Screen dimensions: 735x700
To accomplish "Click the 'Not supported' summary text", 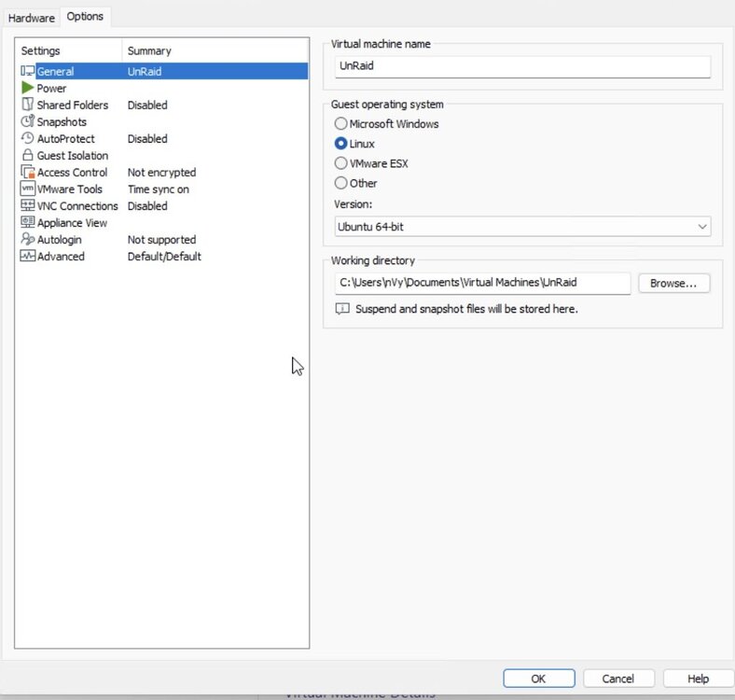I will click(161, 239).
